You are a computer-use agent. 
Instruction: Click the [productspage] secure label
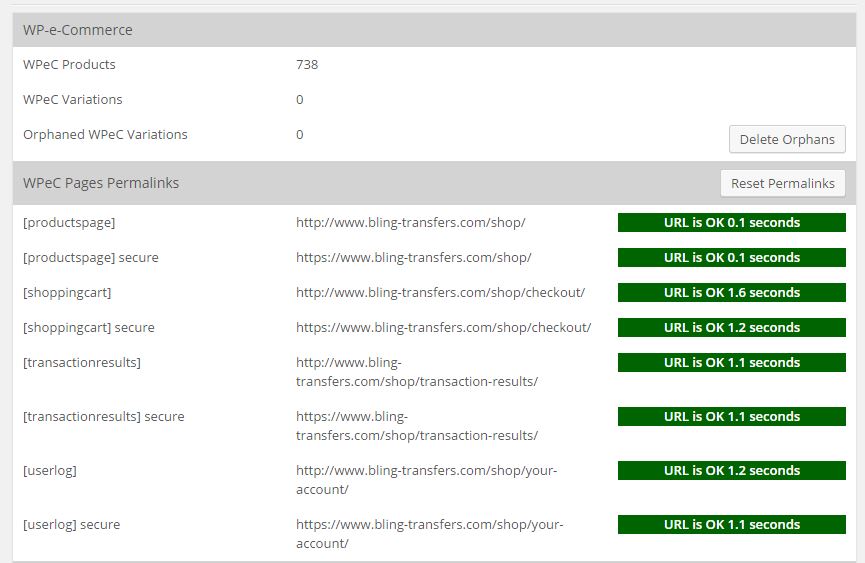pos(90,258)
